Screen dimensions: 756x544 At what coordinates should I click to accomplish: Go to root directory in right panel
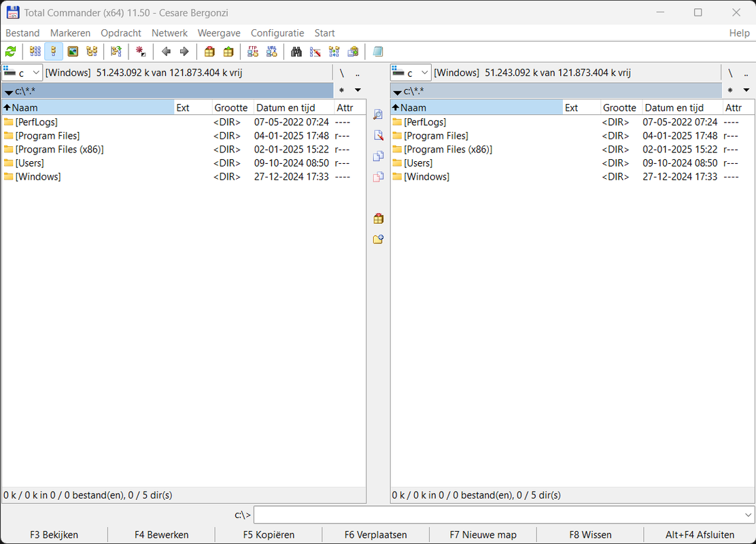(x=730, y=73)
